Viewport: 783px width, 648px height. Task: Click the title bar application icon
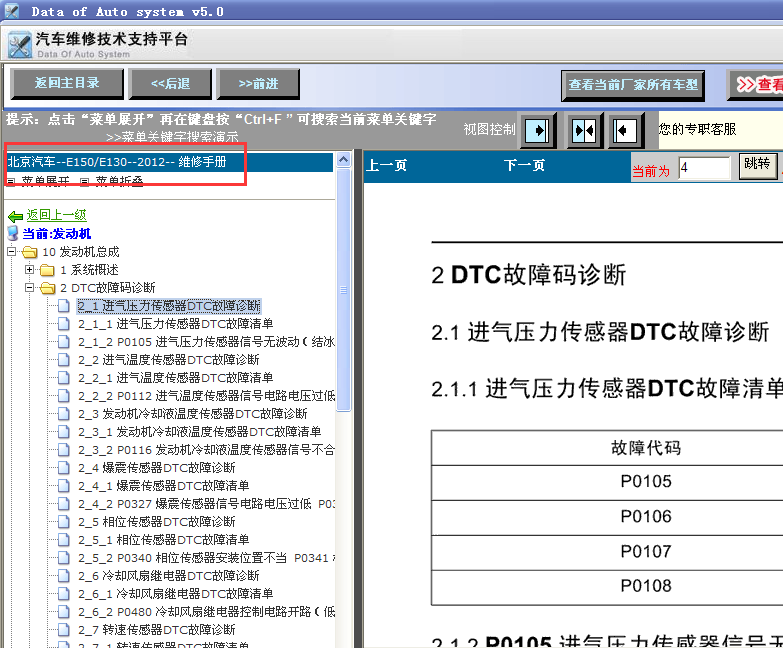pos(11,10)
